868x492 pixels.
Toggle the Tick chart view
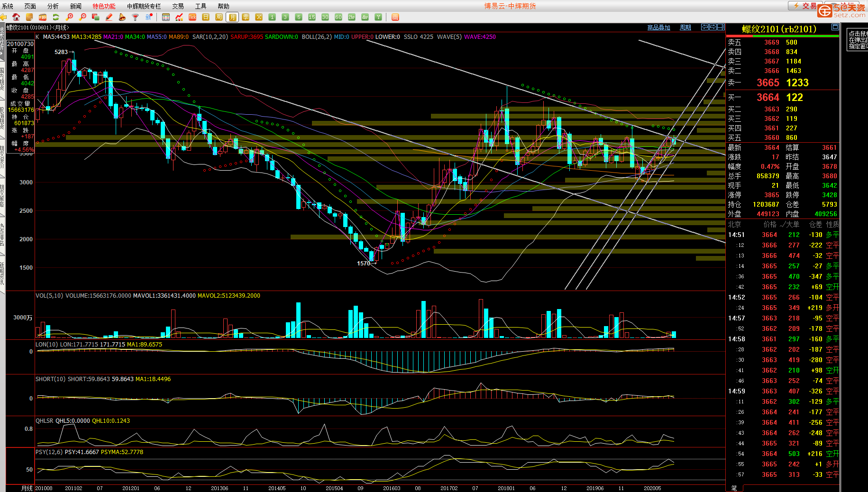point(192,17)
